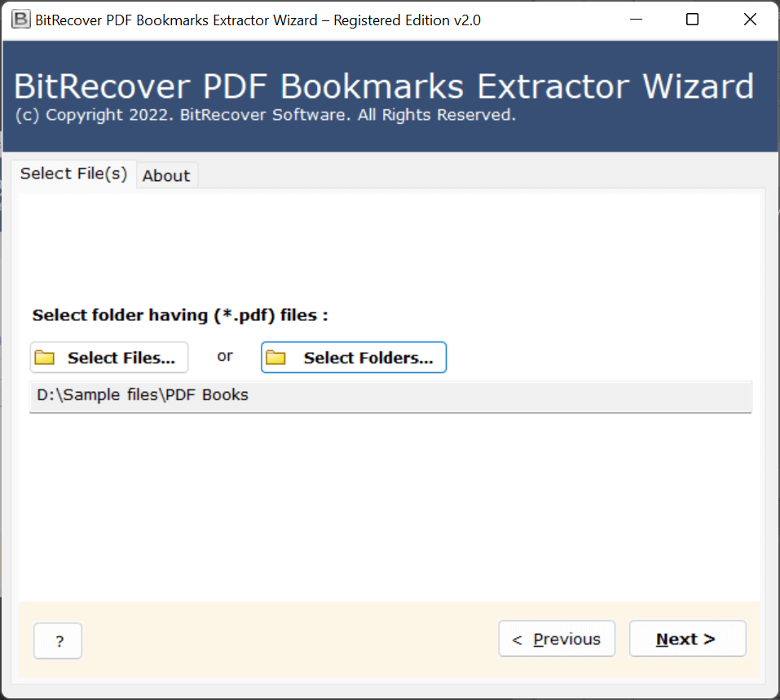Click the BitRecover app logo in title bar

tap(20, 20)
